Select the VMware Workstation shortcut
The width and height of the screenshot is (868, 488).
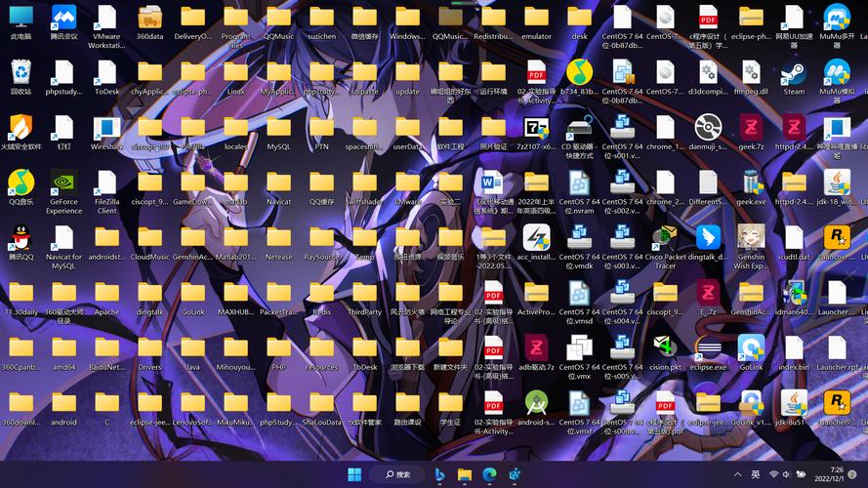[x=106, y=26]
